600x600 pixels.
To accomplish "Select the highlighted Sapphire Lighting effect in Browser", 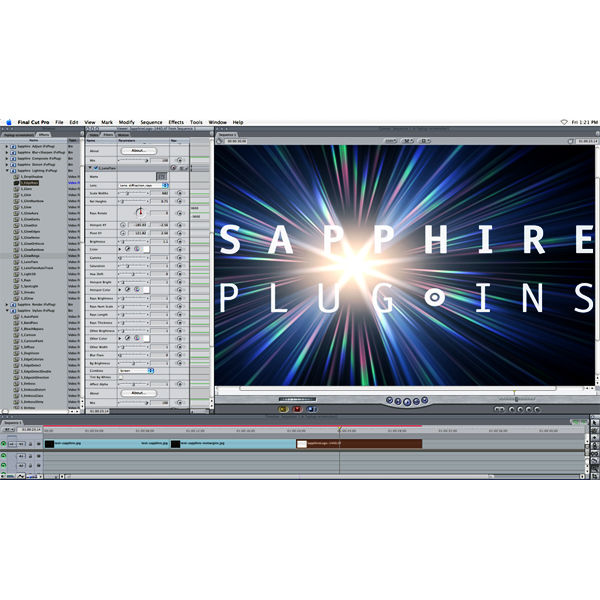I will [x=29, y=183].
